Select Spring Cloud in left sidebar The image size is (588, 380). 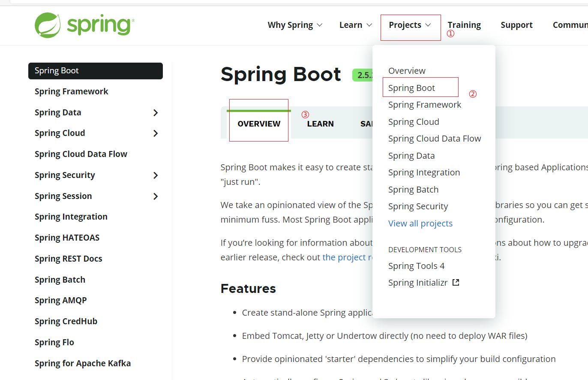(x=60, y=133)
